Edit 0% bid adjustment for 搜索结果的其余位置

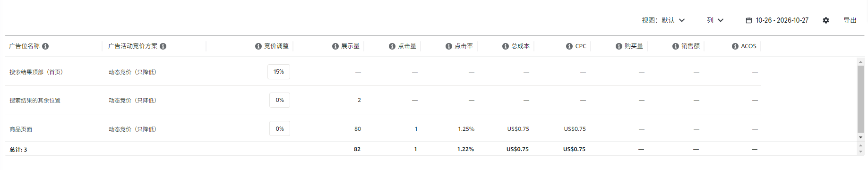280,100
